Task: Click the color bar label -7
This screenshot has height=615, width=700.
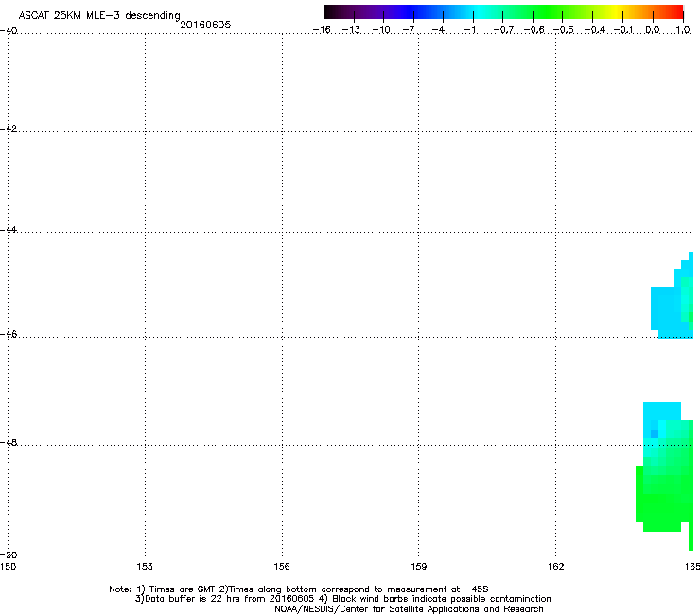Action: (409, 30)
